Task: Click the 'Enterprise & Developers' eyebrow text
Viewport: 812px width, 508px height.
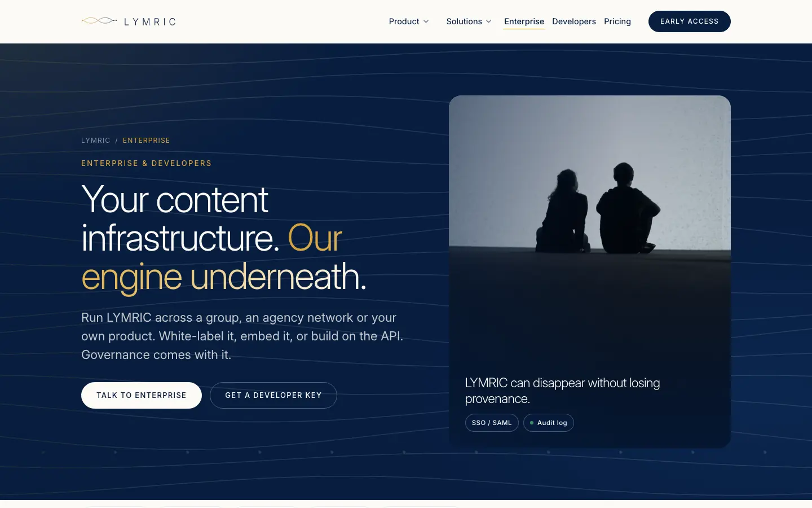Action: tap(147, 163)
